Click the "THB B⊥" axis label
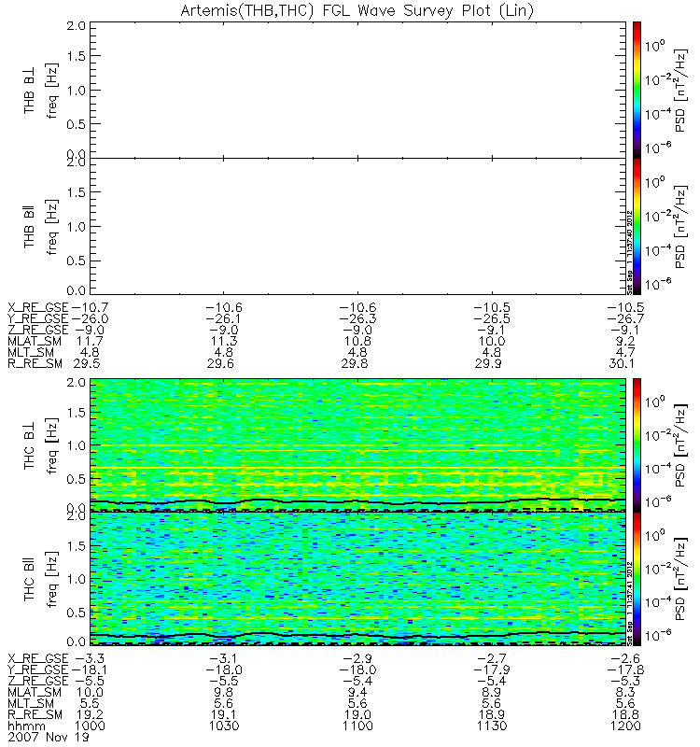 click(30, 90)
